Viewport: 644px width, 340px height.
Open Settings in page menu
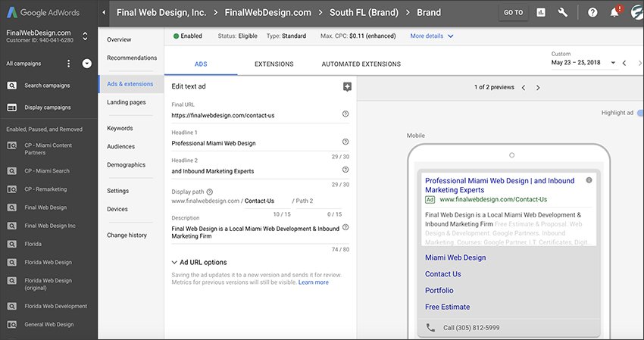point(118,191)
